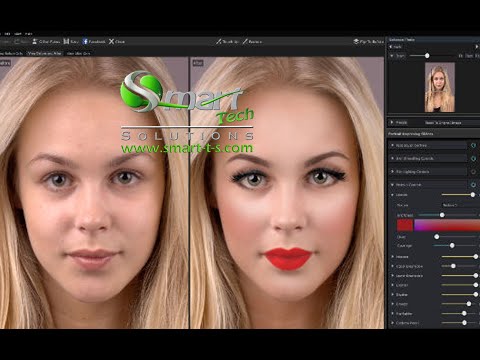Open the lipstick Texture dropdown

click(460, 205)
